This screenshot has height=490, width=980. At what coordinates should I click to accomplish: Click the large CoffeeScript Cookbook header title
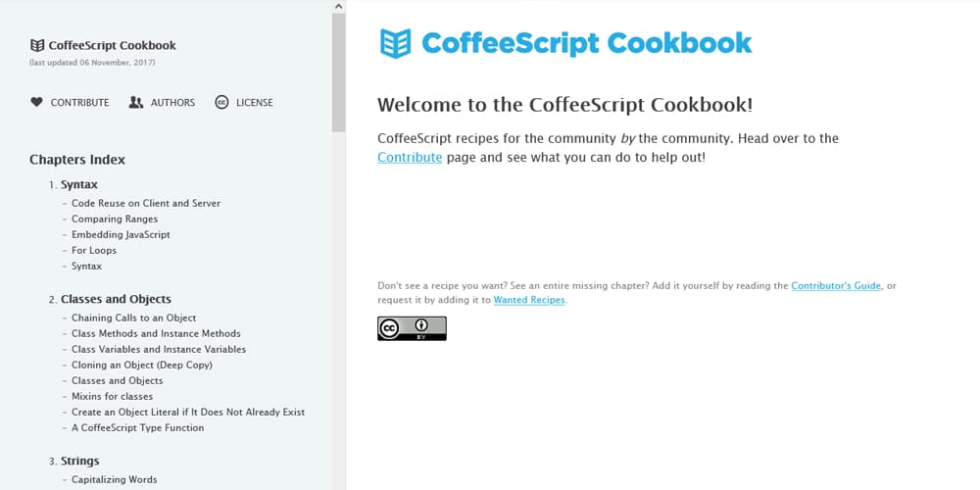(x=587, y=43)
